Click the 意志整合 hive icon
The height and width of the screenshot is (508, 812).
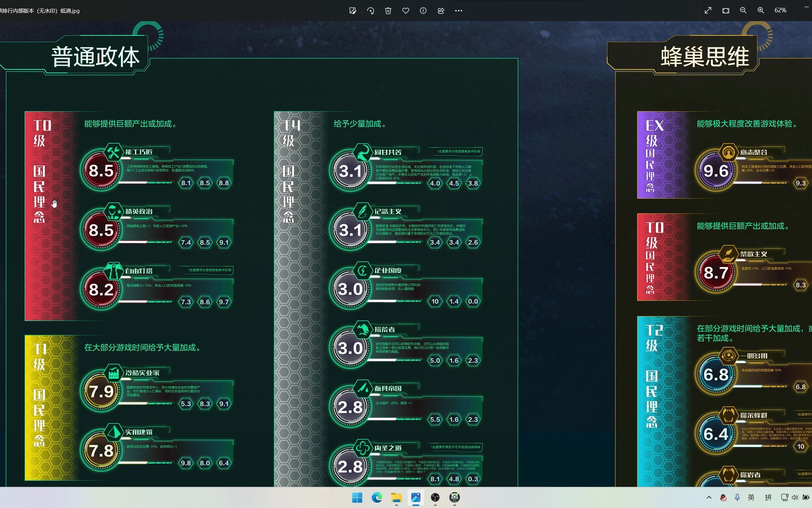pos(728,152)
